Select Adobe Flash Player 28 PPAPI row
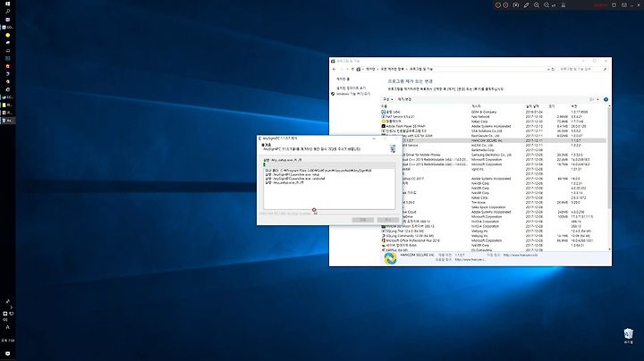The image size is (644, 361). (x=493, y=126)
